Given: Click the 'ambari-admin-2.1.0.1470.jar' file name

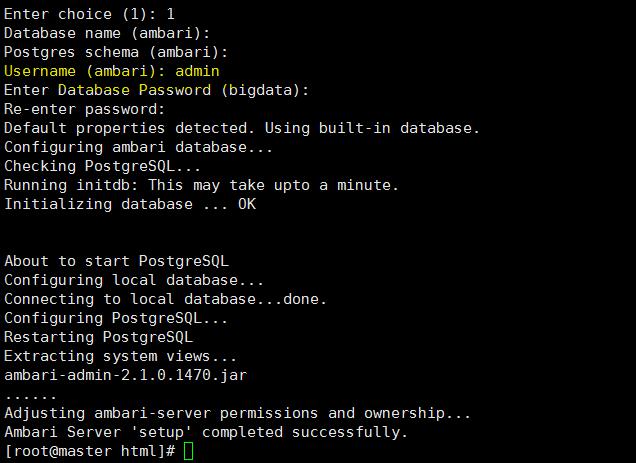Looking at the screenshot, I should 125,375.
